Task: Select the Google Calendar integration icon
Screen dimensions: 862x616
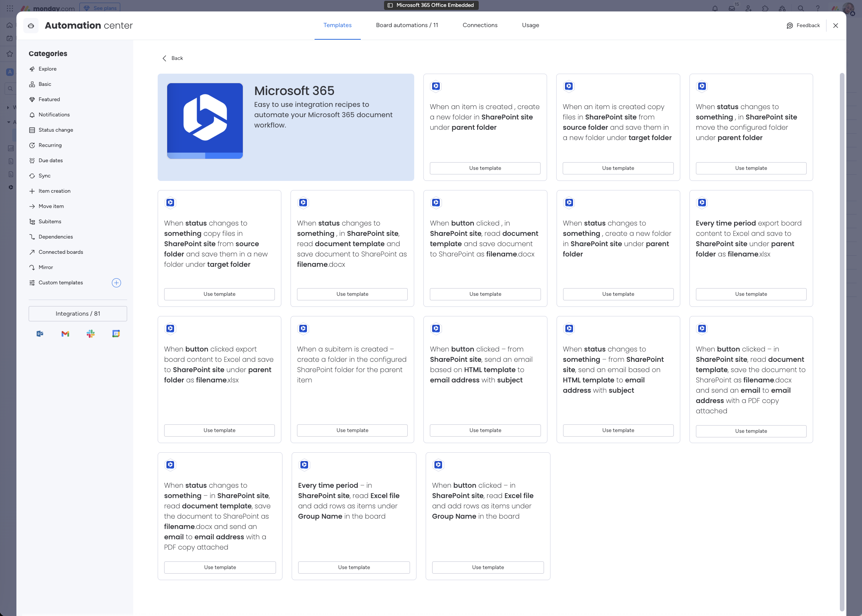Action: tap(116, 333)
